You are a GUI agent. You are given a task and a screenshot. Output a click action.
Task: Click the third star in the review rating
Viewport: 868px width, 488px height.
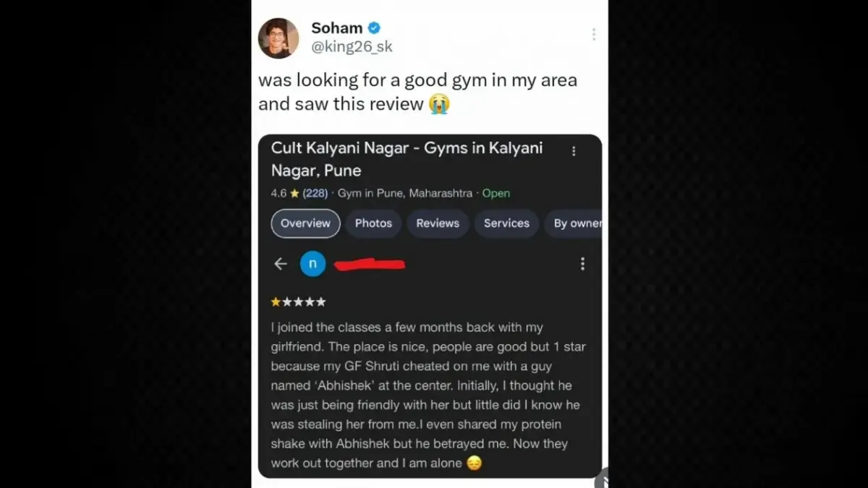tap(299, 302)
